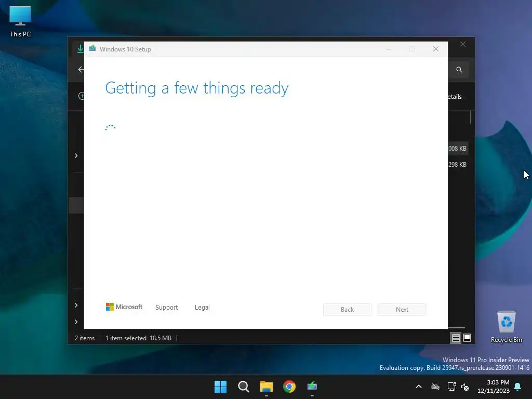Close the File Explorer window behind Setup
Viewport: 532px width, 399px height.
(x=463, y=45)
